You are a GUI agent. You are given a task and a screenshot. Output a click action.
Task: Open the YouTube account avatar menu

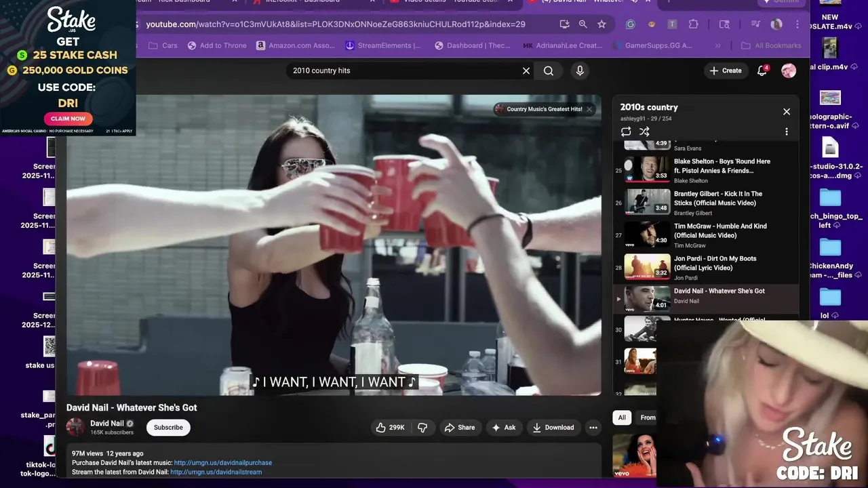(x=789, y=70)
